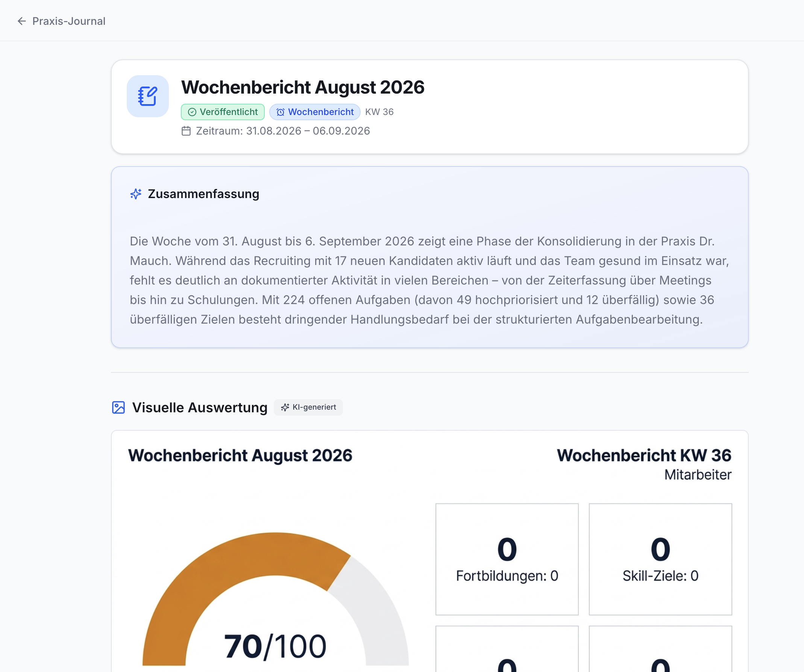Click the blue journal notebook icon
This screenshot has width=804, height=672.
click(x=148, y=96)
